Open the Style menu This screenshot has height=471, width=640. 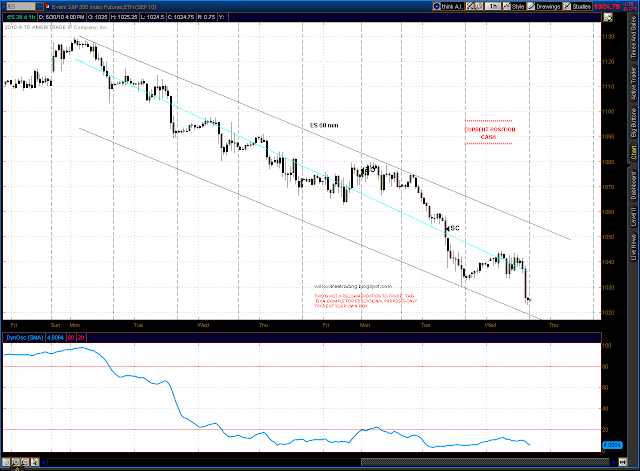(513, 7)
